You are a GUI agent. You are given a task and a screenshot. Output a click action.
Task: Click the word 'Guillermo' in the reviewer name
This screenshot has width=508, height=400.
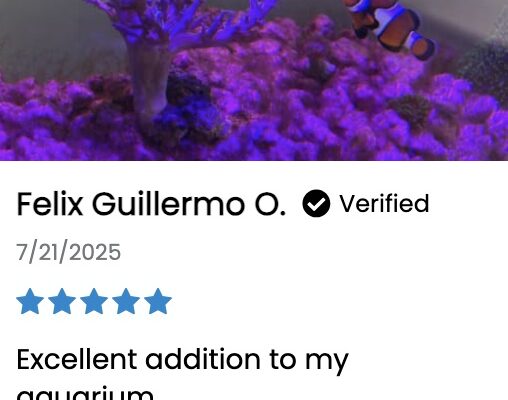[x=168, y=204]
